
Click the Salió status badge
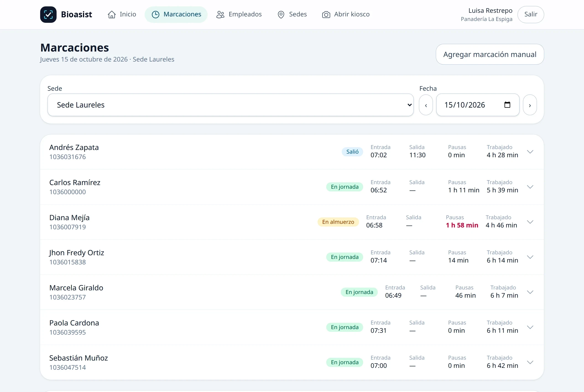point(352,152)
